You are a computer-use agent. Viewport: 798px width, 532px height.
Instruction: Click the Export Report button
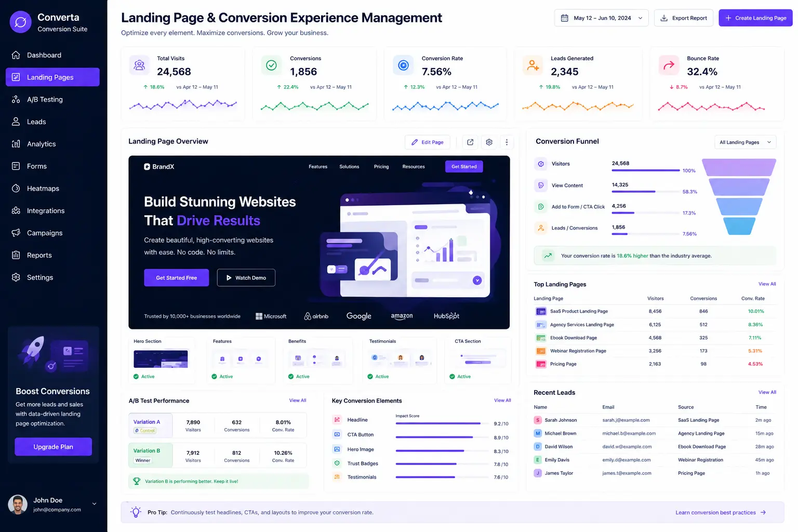[x=683, y=18]
